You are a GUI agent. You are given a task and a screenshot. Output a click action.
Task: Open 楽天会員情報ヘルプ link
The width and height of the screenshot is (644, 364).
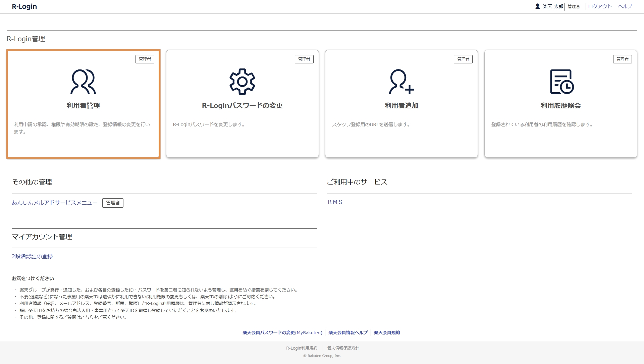(x=348, y=332)
